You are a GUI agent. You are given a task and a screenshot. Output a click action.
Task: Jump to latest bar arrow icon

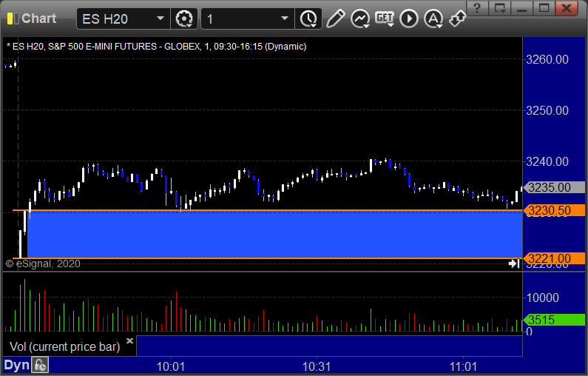coord(514,263)
